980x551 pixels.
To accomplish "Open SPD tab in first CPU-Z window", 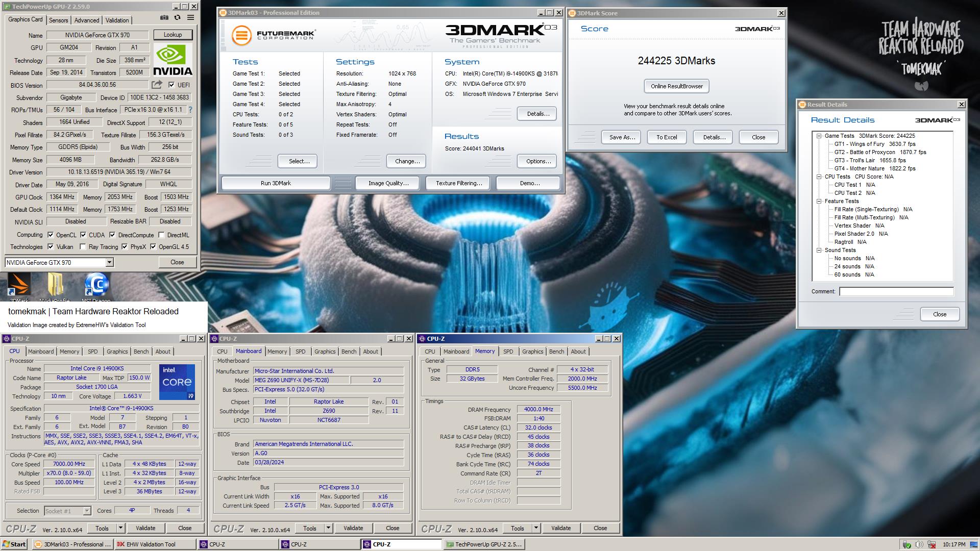I will [92, 352].
